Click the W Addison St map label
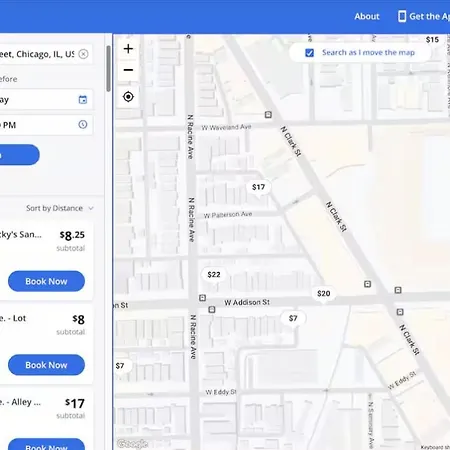The image size is (450, 450). [247, 302]
